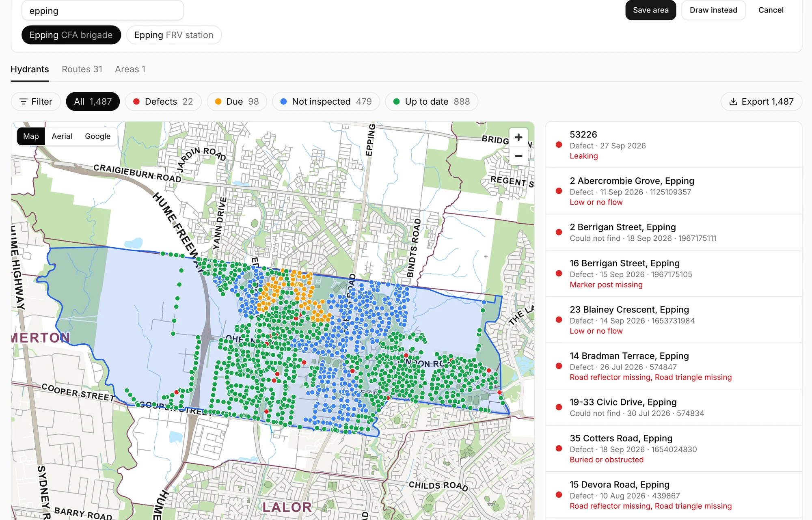Click red dot beside 2 Berrigan Street
The width and height of the screenshot is (812, 520).
tap(559, 232)
